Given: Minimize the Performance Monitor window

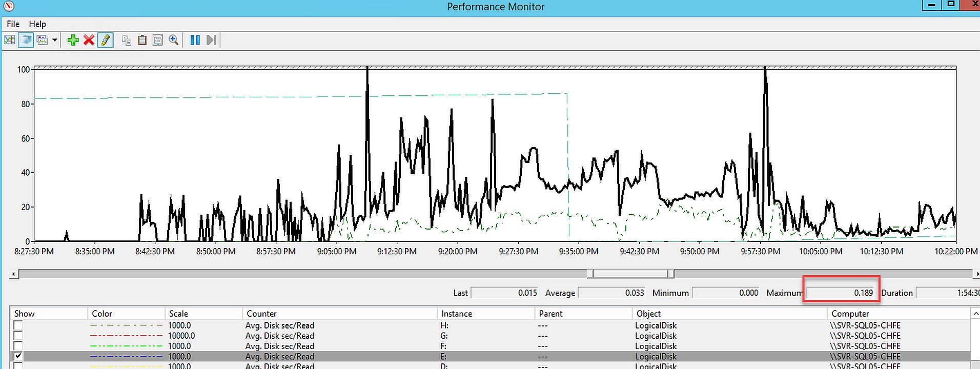Looking at the screenshot, I should 931,5.
